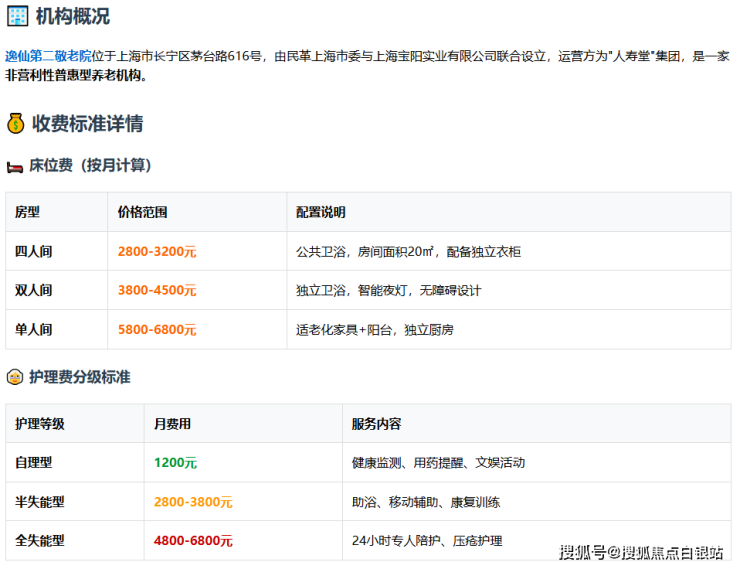Click the bed icon beside 床位费
The image size is (740, 569).
tap(14, 166)
